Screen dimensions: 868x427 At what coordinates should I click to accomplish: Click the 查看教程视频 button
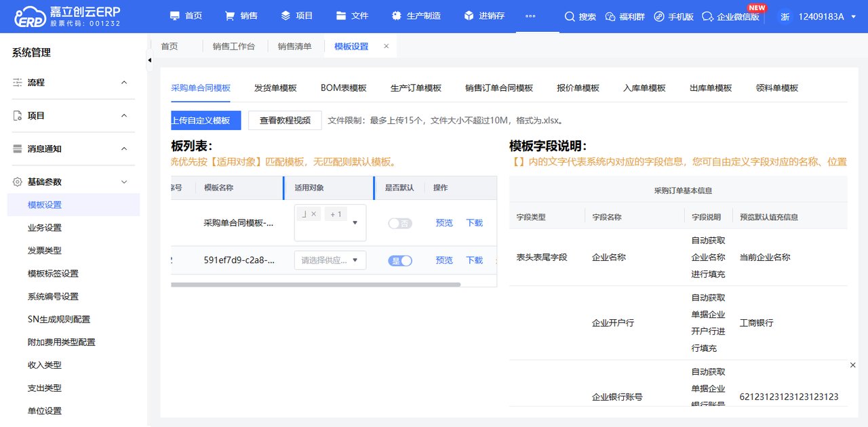285,121
